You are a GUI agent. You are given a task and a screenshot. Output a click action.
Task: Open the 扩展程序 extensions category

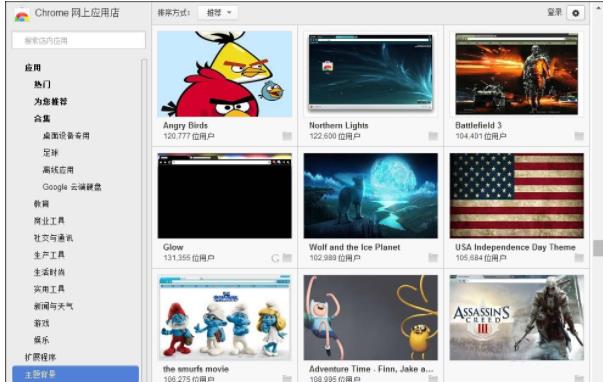click(40, 357)
